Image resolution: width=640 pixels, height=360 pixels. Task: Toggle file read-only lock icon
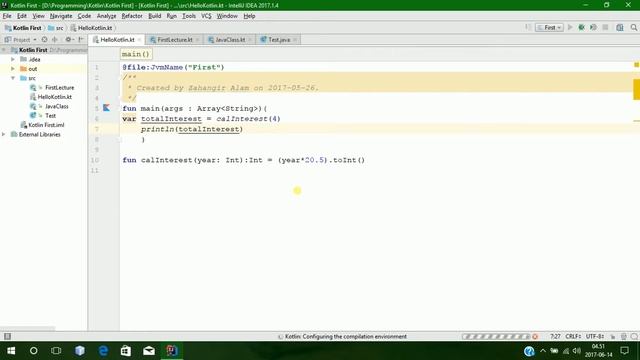[613, 336]
